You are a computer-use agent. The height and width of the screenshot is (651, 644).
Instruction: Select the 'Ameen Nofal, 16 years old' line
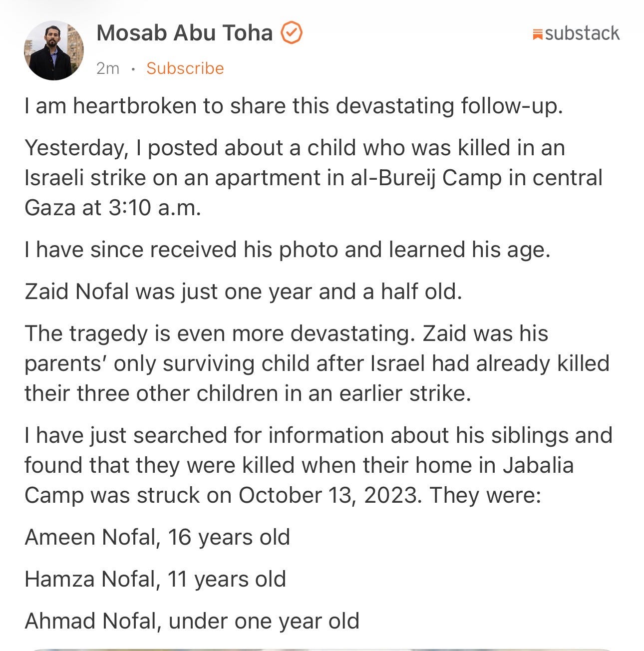pyautogui.click(x=157, y=537)
